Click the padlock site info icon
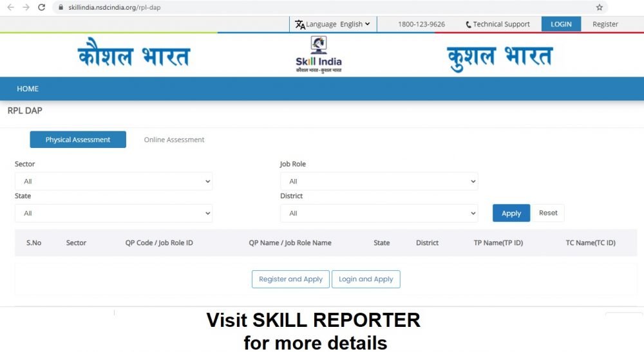Screen dimensions: 644x352 point(61,7)
